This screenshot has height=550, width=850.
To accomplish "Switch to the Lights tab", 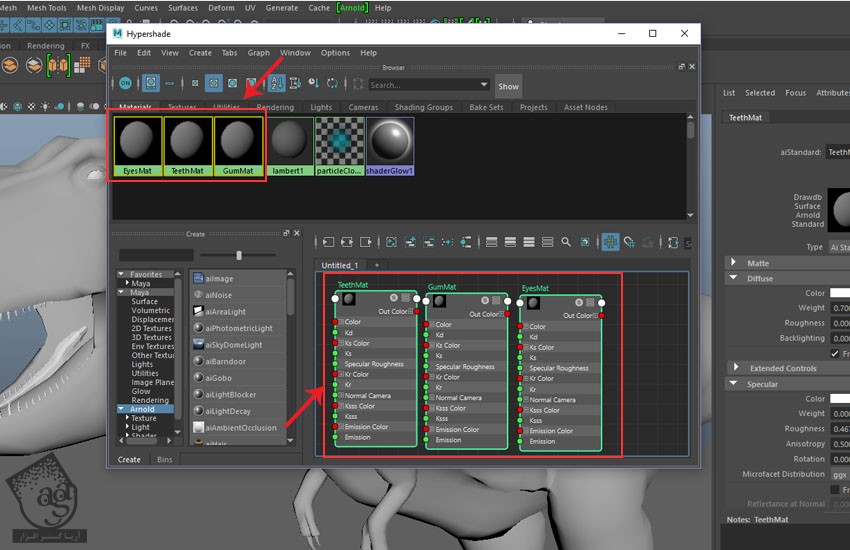I will point(321,107).
